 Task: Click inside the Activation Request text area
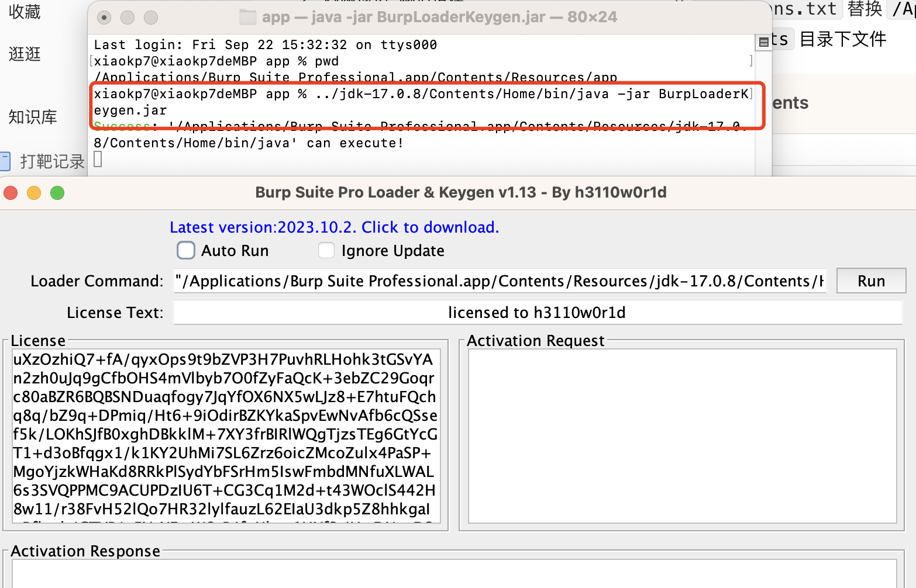tap(683, 435)
